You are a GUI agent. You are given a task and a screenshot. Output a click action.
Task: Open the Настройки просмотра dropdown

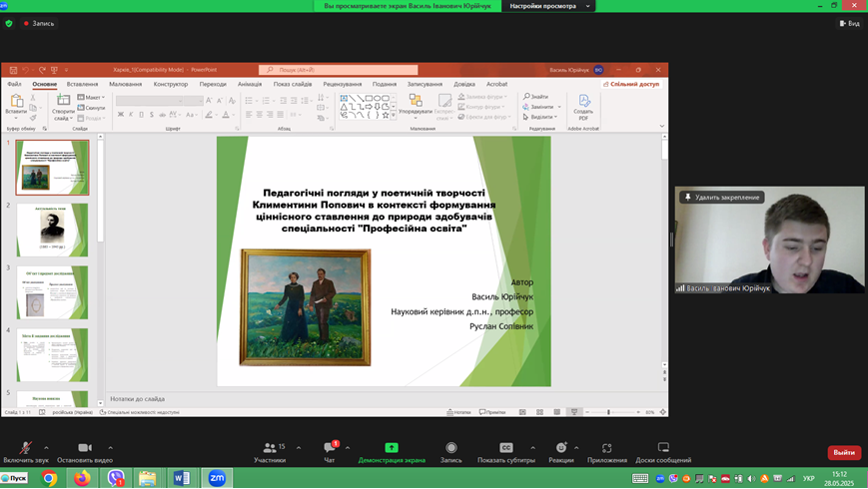click(x=548, y=6)
